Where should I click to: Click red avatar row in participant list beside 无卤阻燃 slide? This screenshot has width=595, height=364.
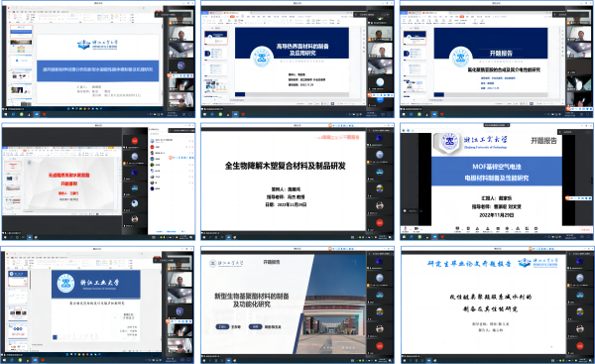click(172, 147)
